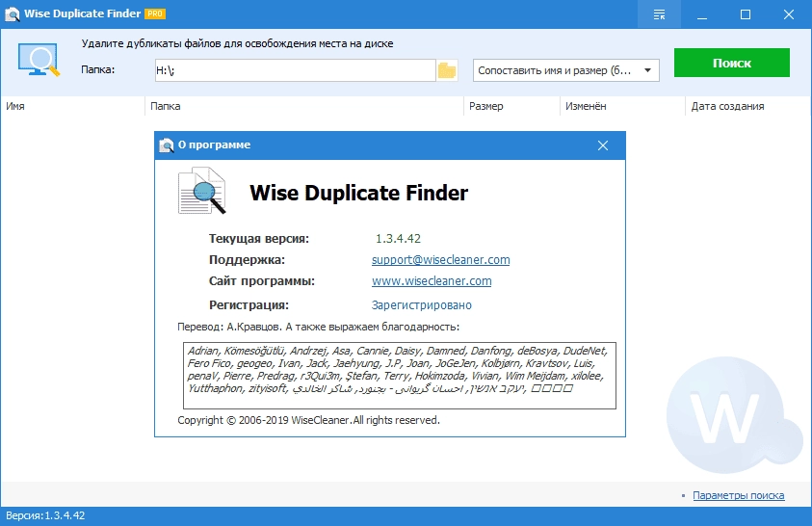Sort by Папка column header
This screenshot has height=526, width=812.
[304, 106]
